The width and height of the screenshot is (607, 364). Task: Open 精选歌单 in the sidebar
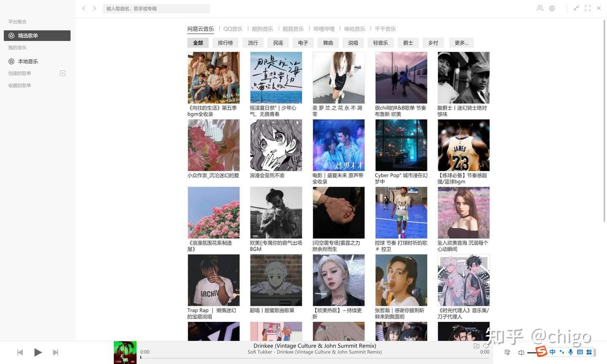(x=37, y=36)
